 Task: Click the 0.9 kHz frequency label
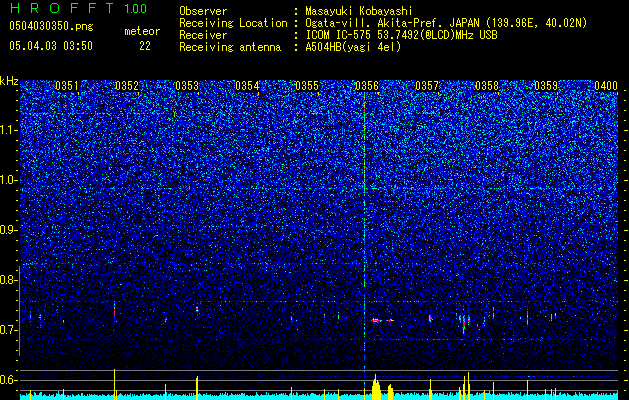tap(8, 230)
